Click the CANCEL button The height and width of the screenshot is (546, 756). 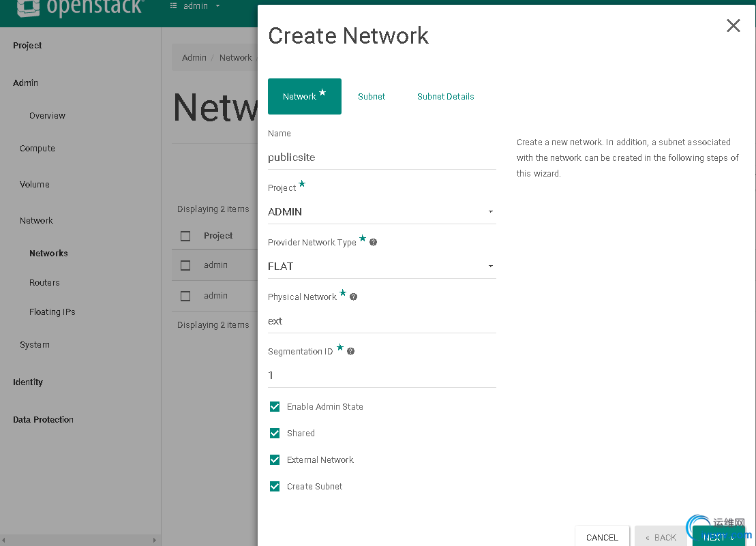(x=602, y=537)
